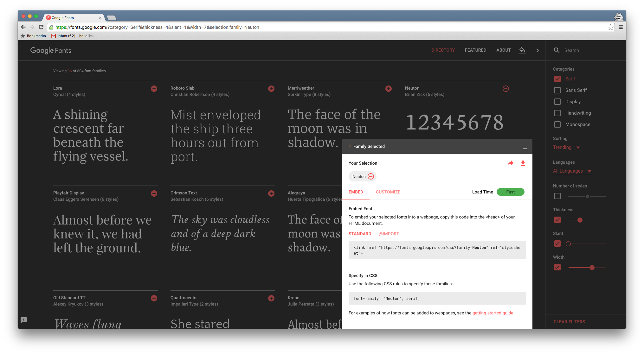
Task: Open the DIRECTORY section
Action: [x=443, y=50]
